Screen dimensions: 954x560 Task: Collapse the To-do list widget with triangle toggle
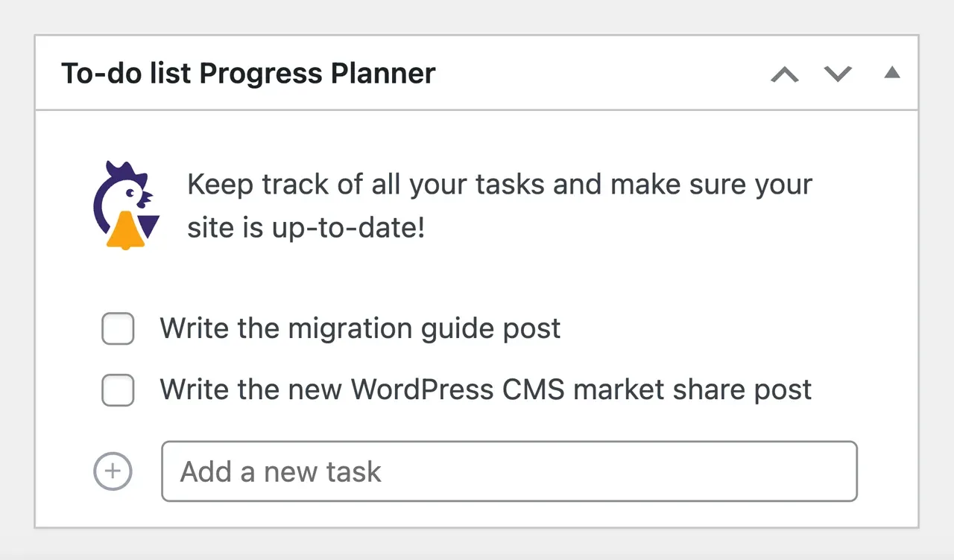coord(892,73)
